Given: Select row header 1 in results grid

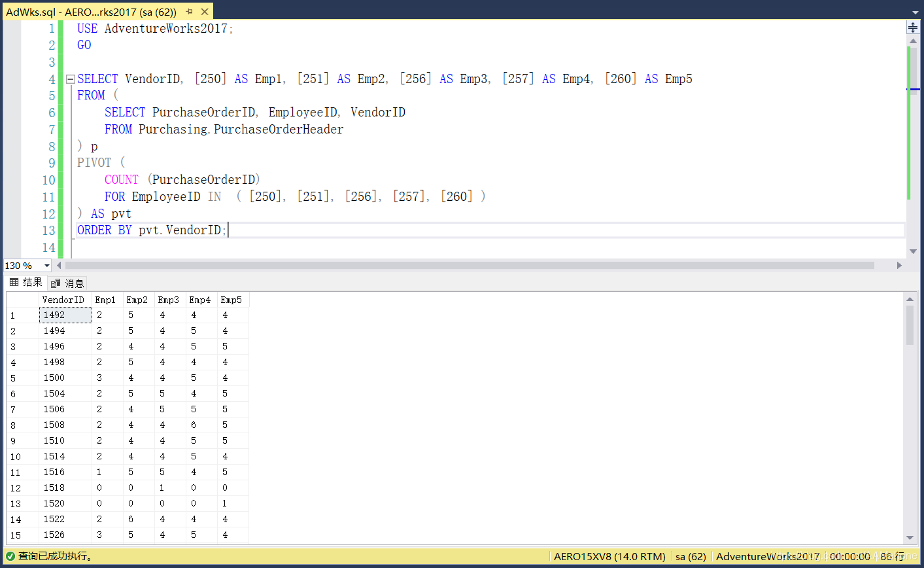Looking at the screenshot, I should (23, 315).
